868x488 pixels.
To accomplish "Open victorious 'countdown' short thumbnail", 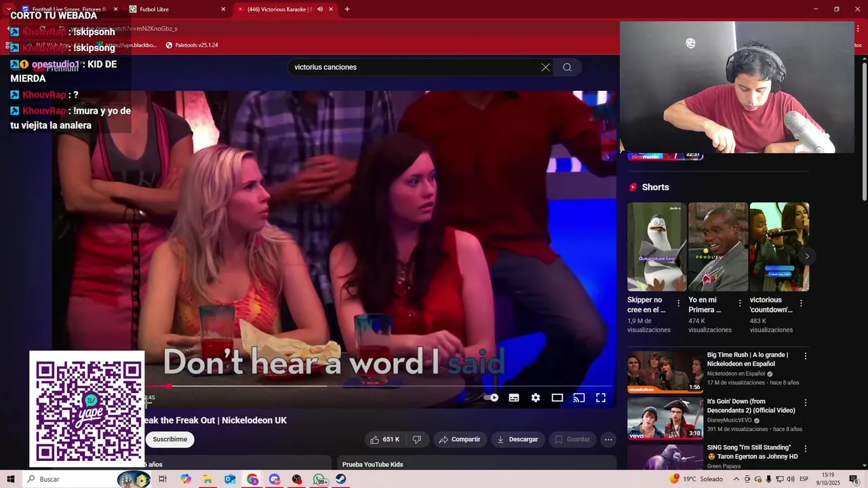I will point(779,247).
